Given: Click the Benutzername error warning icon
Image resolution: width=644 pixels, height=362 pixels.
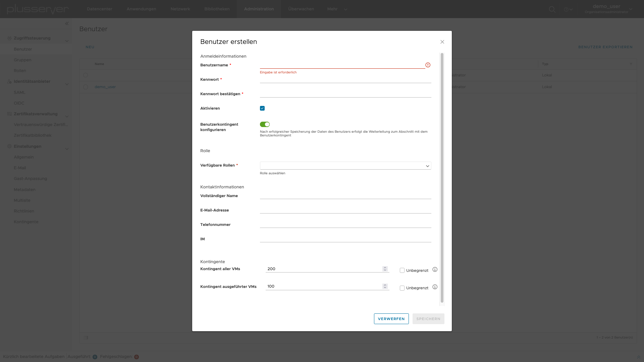Looking at the screenshot, I should pyautogui.click(x=428, y=65).
